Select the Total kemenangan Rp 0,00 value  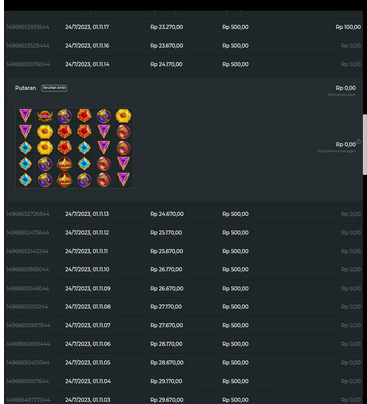point(346,144)
